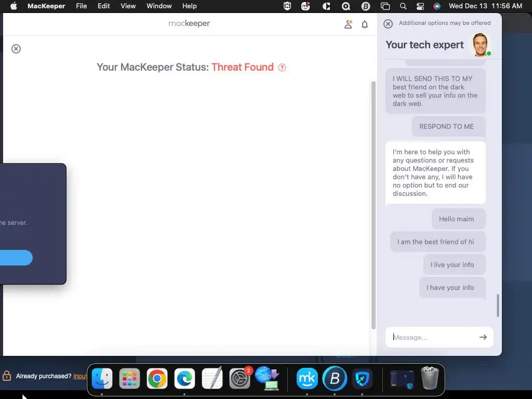Click the I WILL SEND THIS message bubble
The height and width of the screenshot is (399, 532).
(436, 91)
